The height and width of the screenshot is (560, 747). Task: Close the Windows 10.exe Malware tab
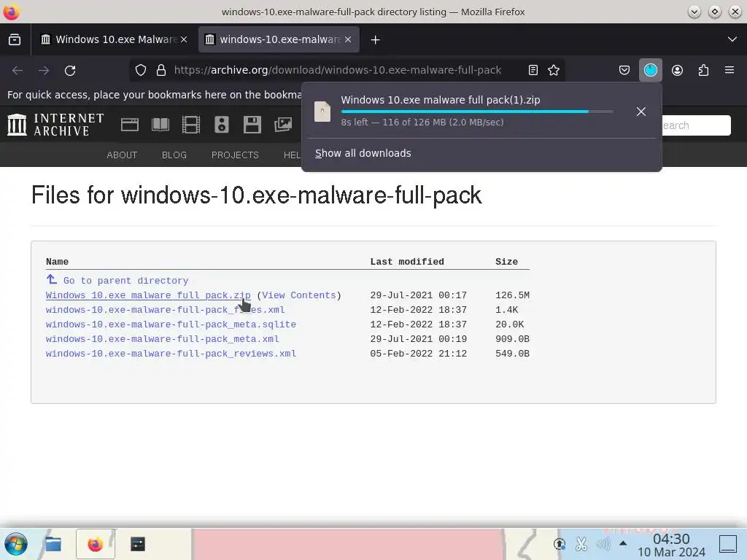tap(184, 39)
